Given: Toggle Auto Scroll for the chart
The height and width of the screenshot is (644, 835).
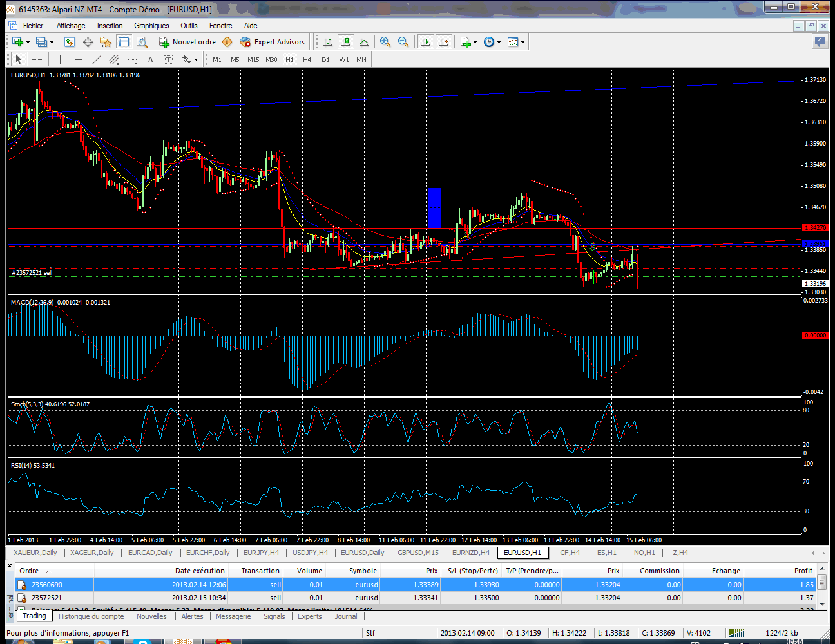Looking at the screenshot, I should click(x=426, y=42).
